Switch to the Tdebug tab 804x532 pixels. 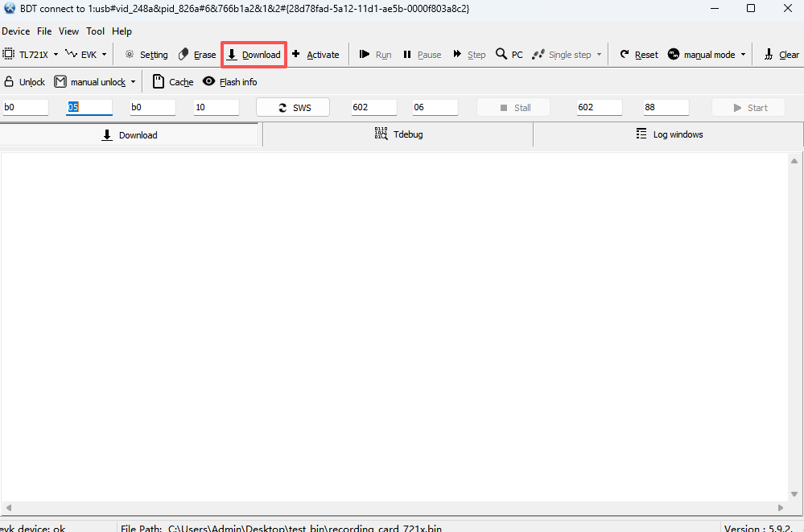[x=398, y=134]
